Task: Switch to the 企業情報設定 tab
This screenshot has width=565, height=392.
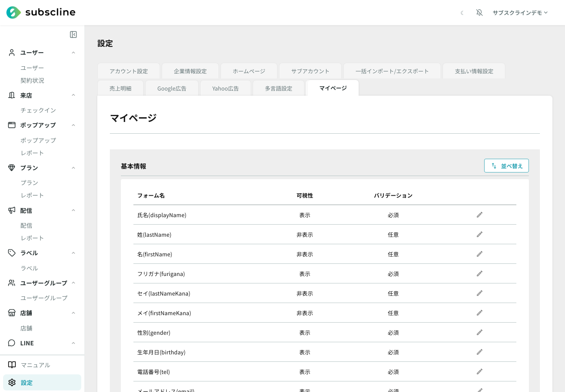Action: pyautogui.click(x=190, y=71)
